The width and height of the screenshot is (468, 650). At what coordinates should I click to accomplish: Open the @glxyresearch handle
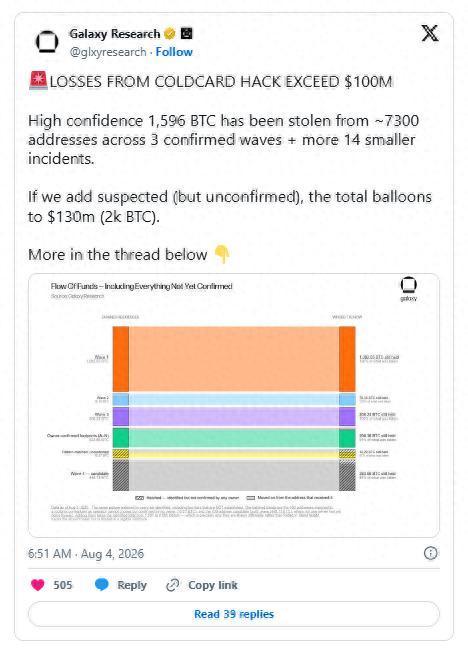point(108,52)
